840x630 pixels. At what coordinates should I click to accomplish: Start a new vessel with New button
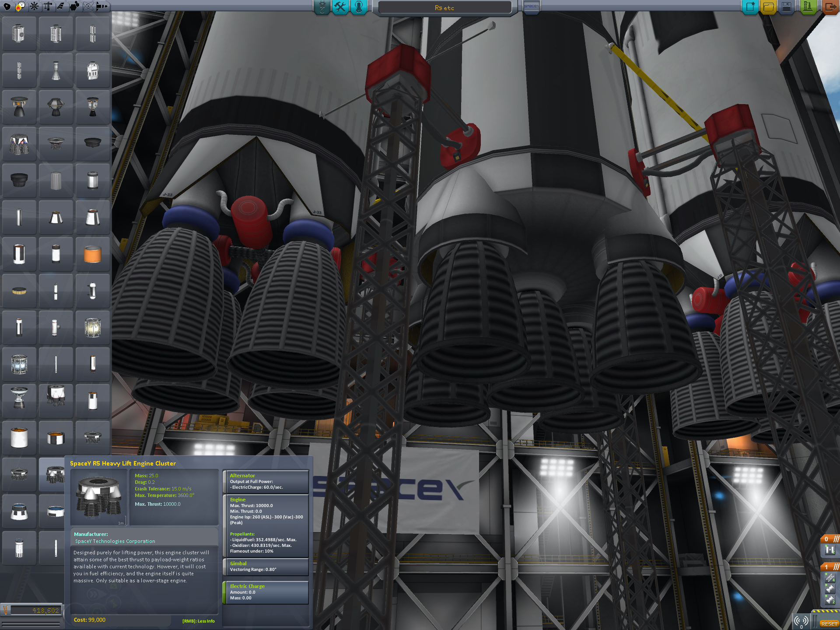(750, 7)
